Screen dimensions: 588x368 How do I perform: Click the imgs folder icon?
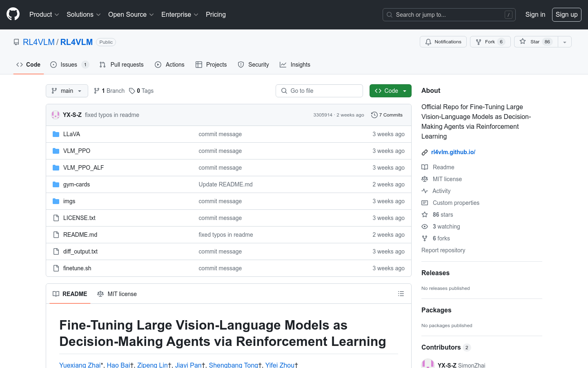[x=56, y=201]
